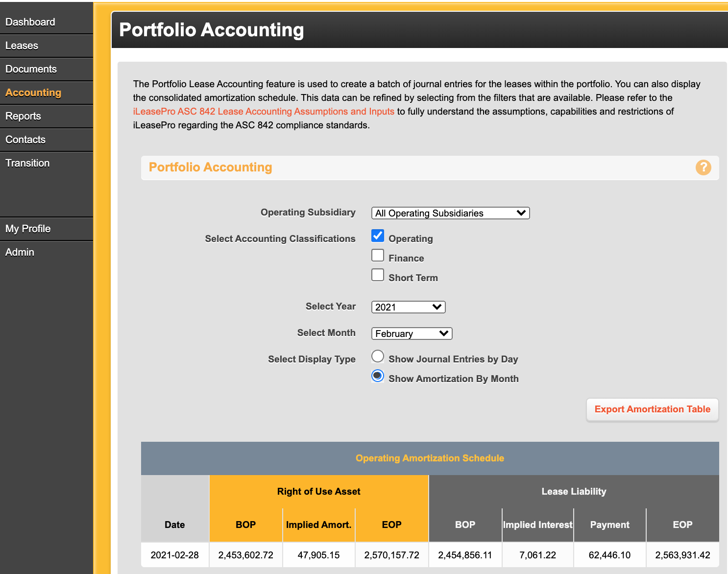
Task: Click Implied Interest value 7,061.22
Action: pos(538,555)
